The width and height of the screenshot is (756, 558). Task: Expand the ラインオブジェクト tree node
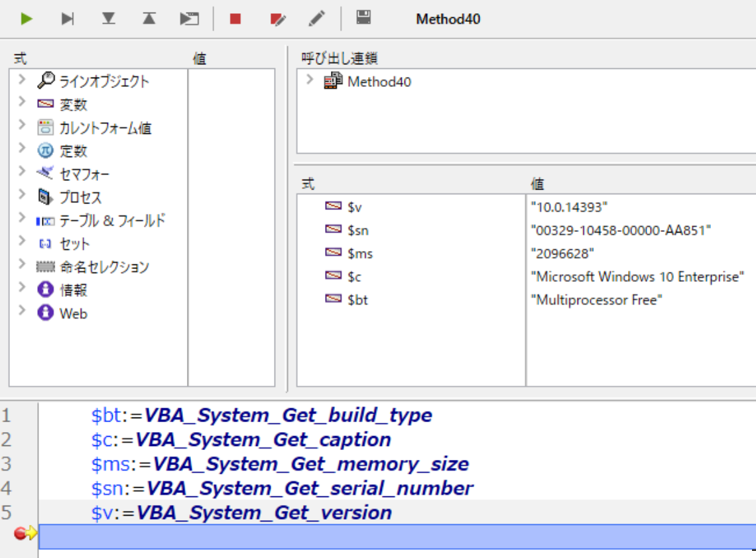pos(21,80)
